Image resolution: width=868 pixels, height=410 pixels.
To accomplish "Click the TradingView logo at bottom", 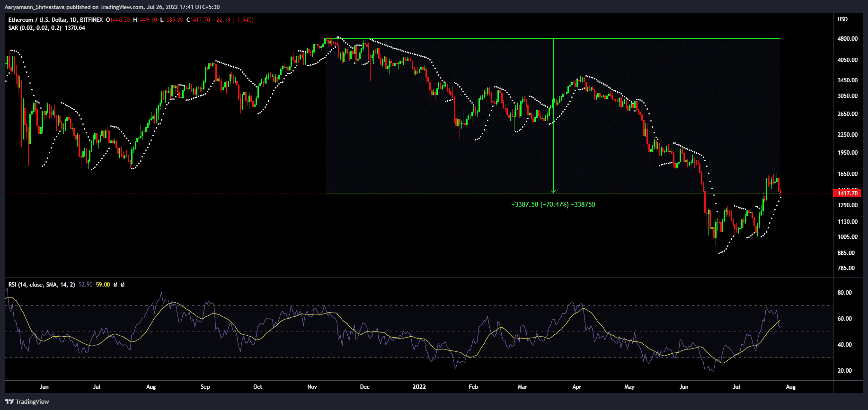I will 27,401.
